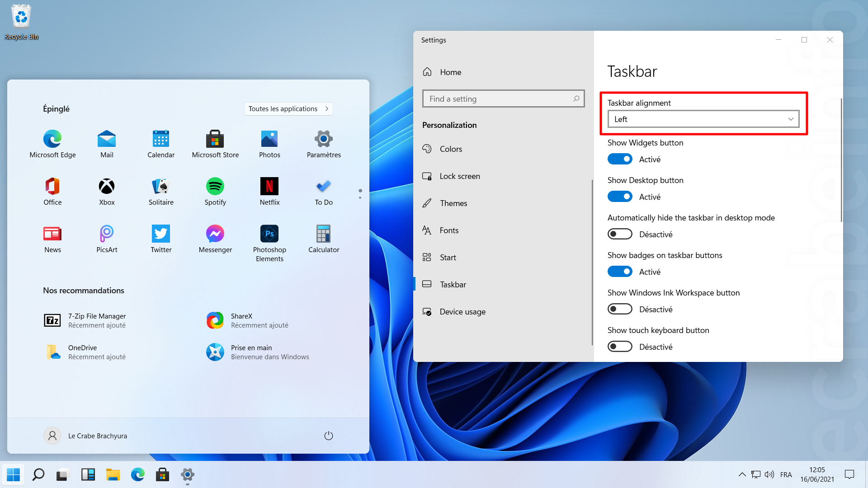This screenshot has height=488, width=868.
Task: Open the Twitter app
Action: 161,239
